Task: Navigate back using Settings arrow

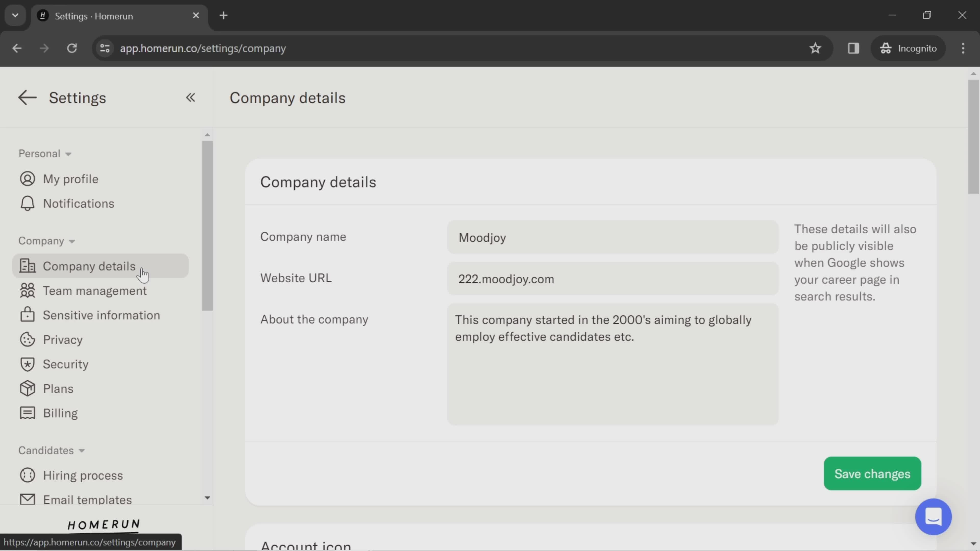Action: pos(26,97)
